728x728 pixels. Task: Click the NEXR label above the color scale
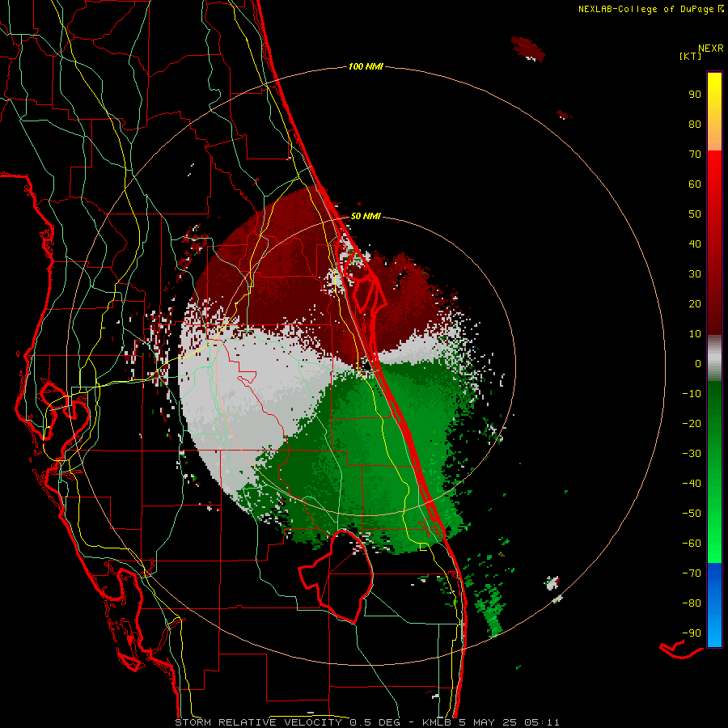click(x=711, y=49)
